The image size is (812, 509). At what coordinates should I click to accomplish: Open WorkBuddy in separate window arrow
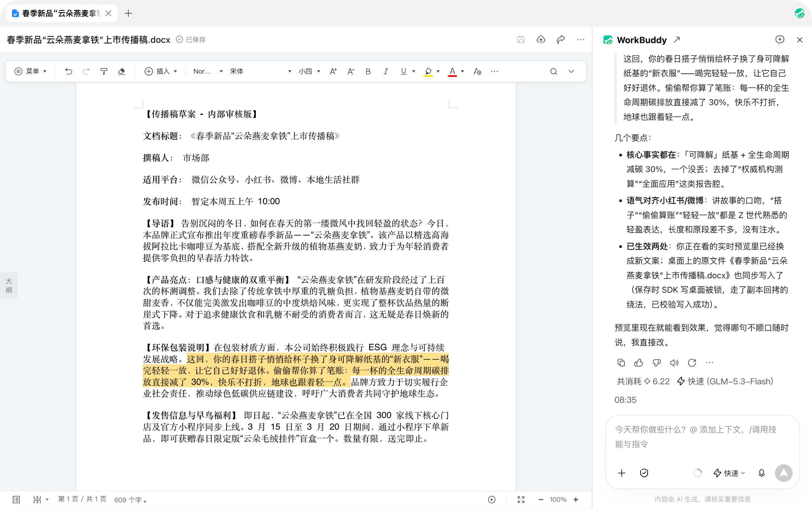tap(677, 40)
